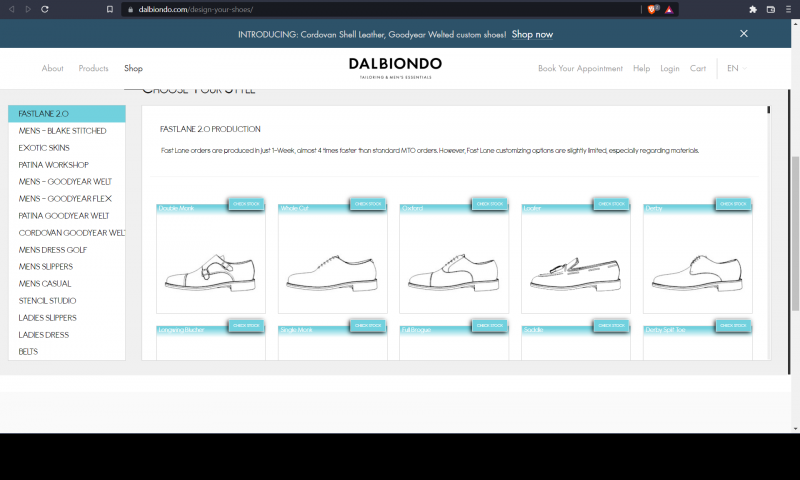Open the browser wallet icon

[771, 9]
